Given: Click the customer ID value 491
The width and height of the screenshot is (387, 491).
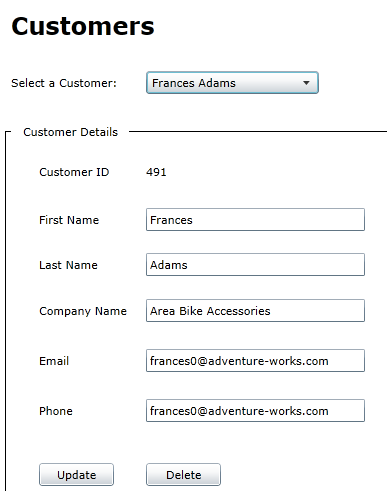Looking at the screenshot, I should [x=156, y=172].
